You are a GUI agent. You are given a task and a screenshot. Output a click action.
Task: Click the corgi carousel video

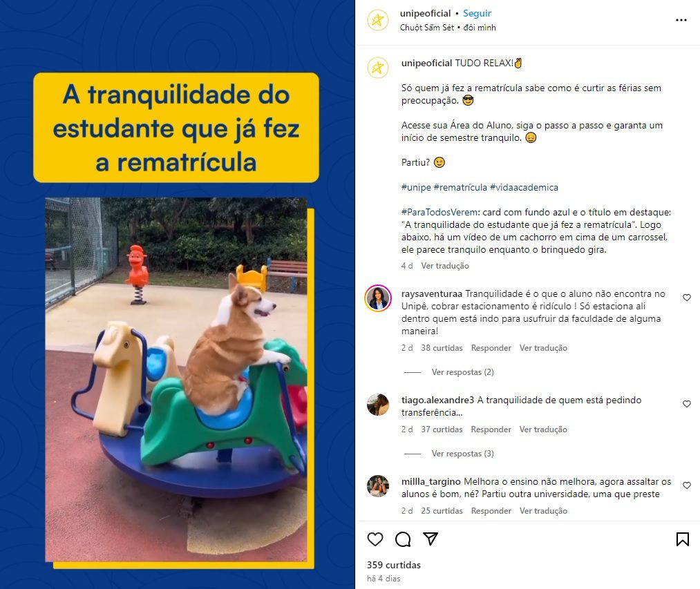(176, 379)
